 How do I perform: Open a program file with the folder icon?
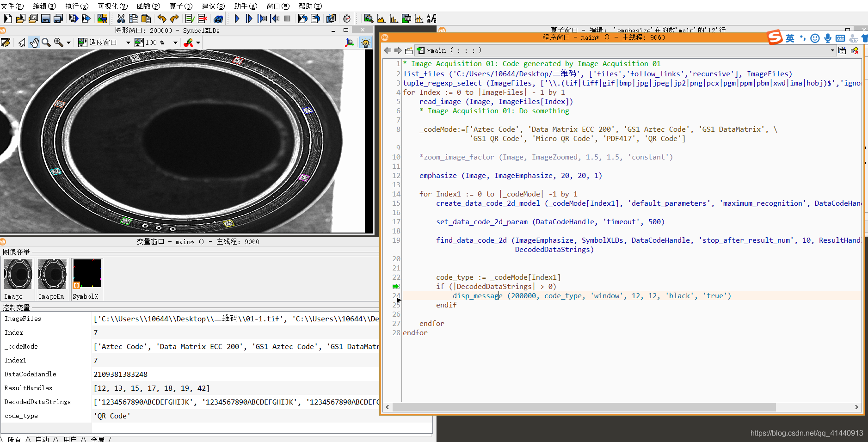click(x=20, y=18)
